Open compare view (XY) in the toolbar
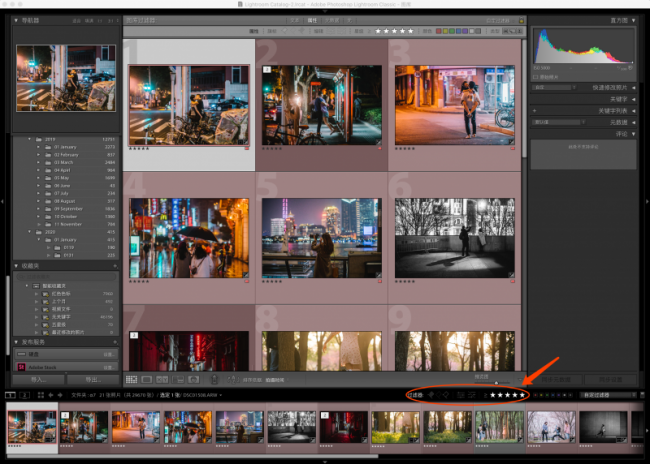The width and height of the screenshot is (650, 464). 162,379
